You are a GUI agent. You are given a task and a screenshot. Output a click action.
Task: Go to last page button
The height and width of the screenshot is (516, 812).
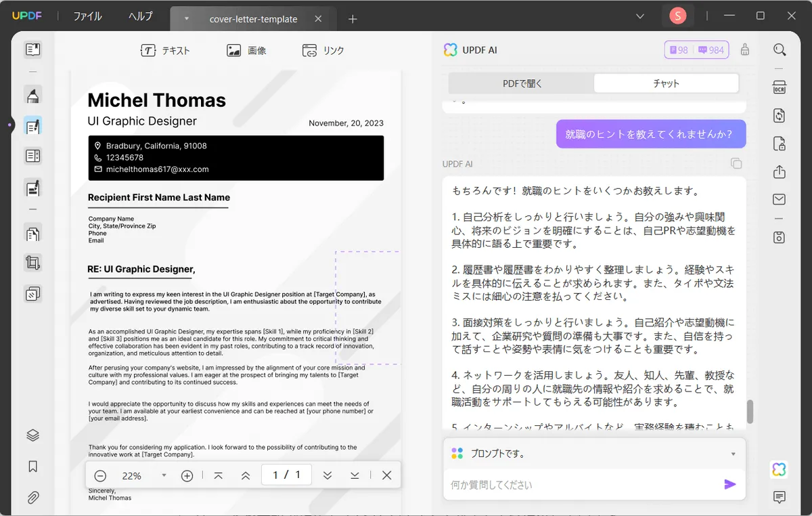(x=355, y=475)
